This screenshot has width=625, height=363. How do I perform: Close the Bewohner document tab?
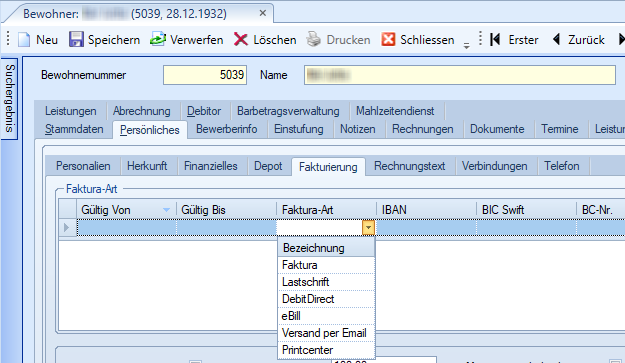click(263, 13)
